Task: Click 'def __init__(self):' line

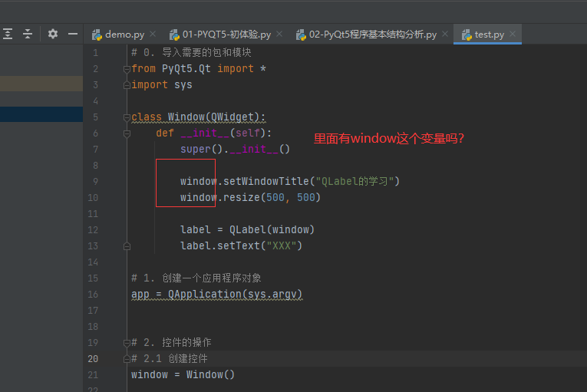Action: pyautogui.click(x=214, y=133)
